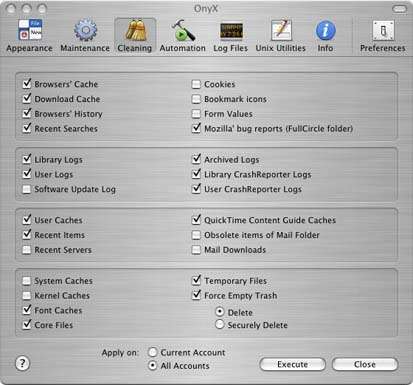This screenshot has height=385, width=413.
Task: Uncheck Download Cache
Action: [27, 99]
